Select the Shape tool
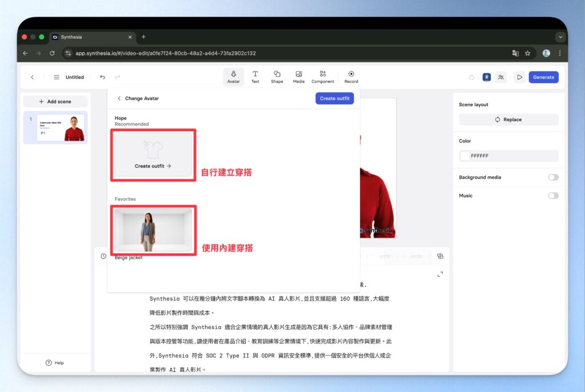Image resolution: width=585 pixels, height=392 pixels. (x=277, y=76)
